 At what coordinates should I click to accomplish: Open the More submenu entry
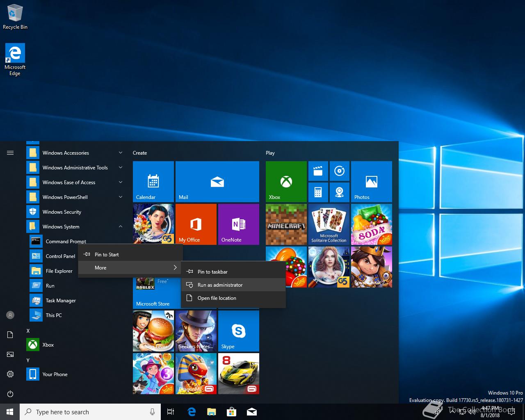pos(130,268)
